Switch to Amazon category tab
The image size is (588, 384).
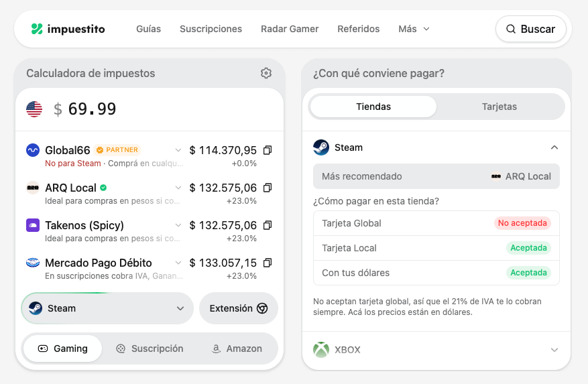pyautogui.click(x=237, y=348)
